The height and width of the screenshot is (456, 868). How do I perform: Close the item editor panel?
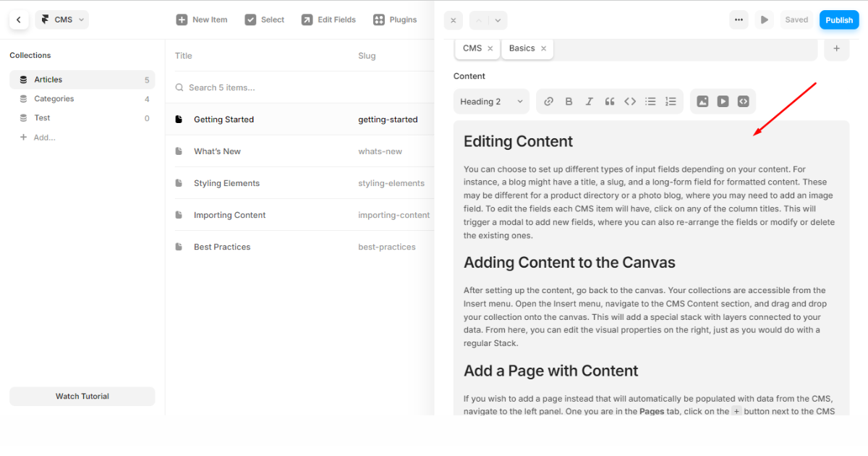click(x=454, y=20)
